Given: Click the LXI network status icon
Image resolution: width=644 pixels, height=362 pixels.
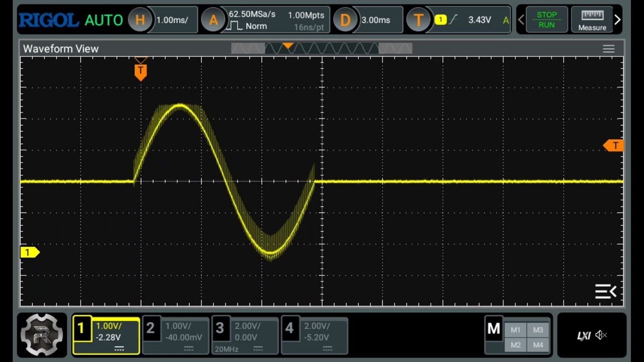Looking at the screenshot, I should pyautogui.click(x=583, y=336).
